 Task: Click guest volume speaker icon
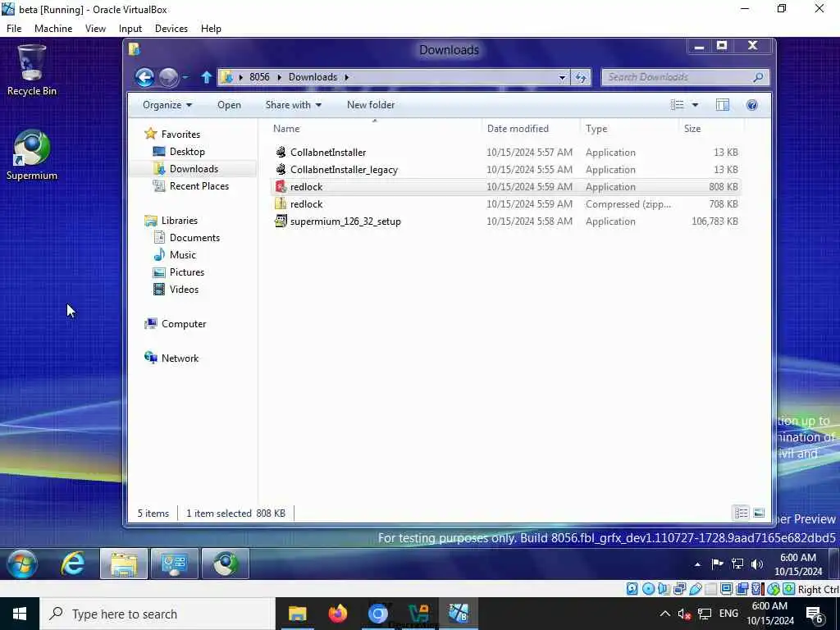point(757,564)
